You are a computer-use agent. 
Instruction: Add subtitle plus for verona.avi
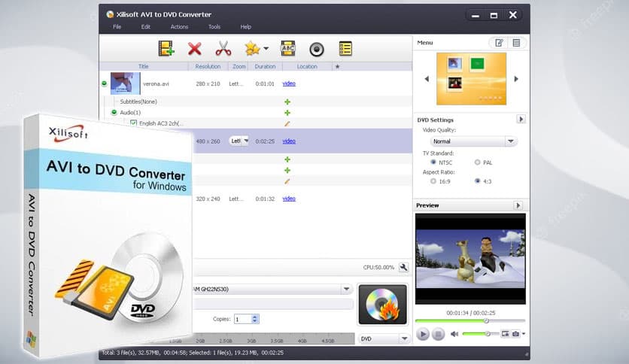click(x=287, y=102)
